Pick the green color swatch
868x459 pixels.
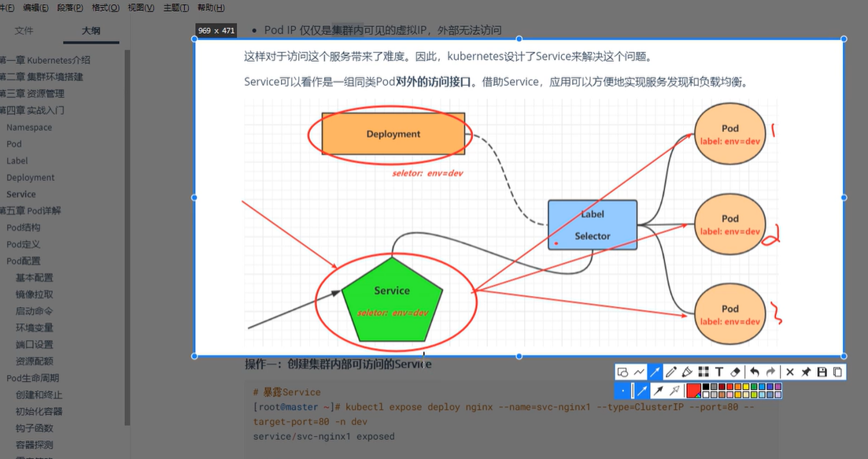[754, 387]
